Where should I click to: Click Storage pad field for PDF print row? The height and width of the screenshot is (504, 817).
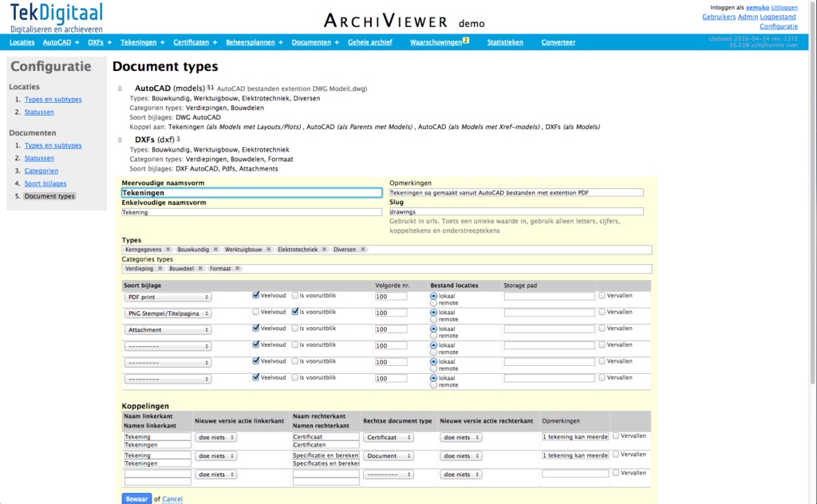click(549, 296)
